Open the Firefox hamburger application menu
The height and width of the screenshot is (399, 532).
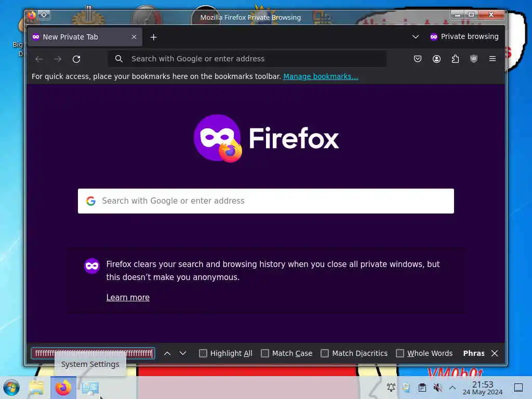click(x=493, y=59)
